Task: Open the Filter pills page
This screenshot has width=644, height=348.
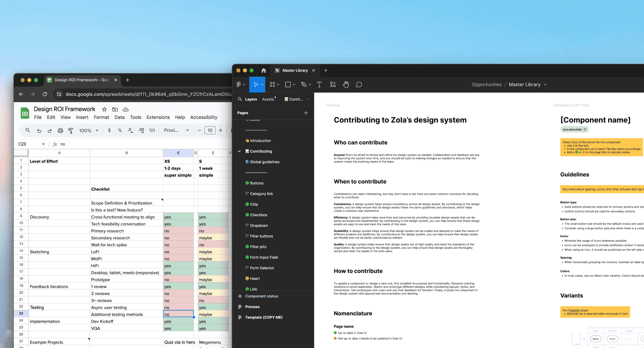Action: (x=258, y=247)
